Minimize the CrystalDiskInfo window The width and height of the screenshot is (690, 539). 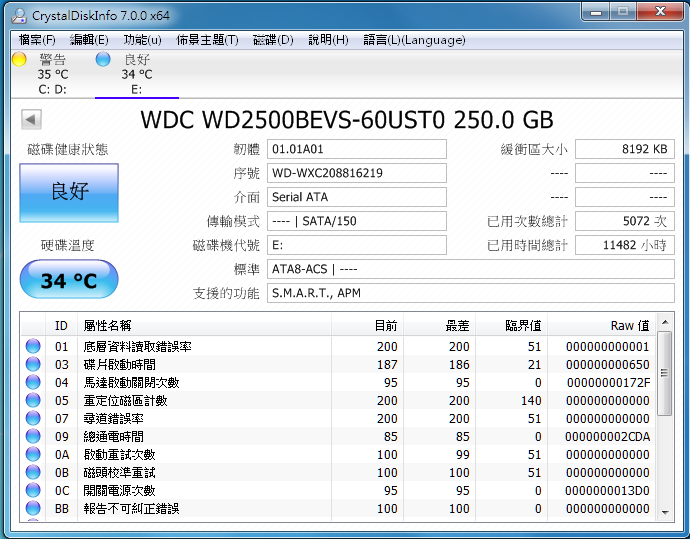[x=595, y=11]
